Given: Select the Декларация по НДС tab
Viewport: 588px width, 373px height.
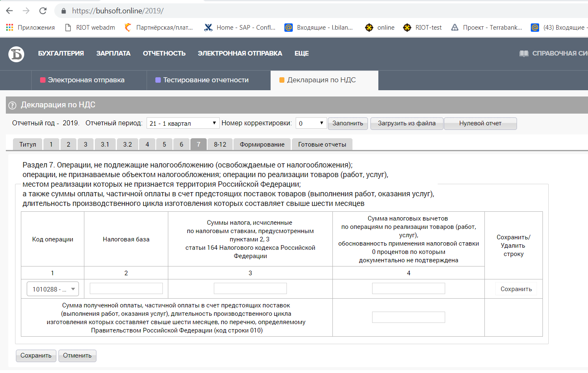Looking at the screenshot, I should [324, 80].
